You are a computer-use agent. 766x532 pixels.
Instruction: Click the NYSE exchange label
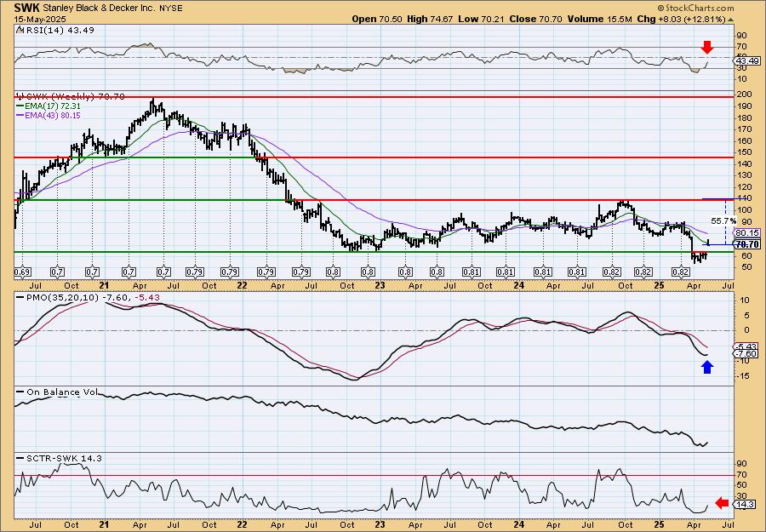(x=170, y=9)
